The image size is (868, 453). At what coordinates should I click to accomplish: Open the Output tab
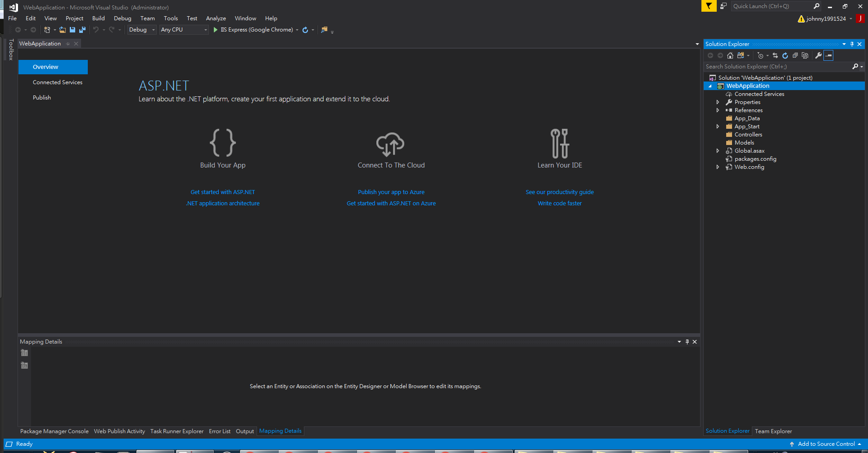[x=245, y=431]
